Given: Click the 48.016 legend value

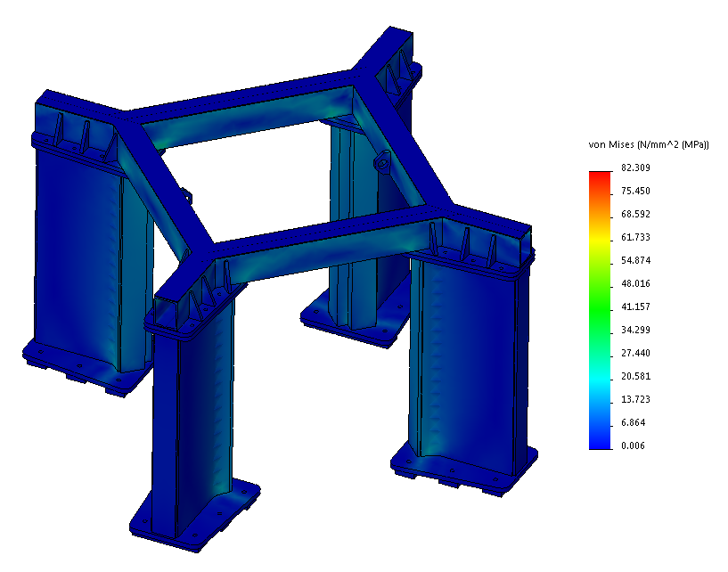Looking at the screenshot, I should (x=635, y=283).
